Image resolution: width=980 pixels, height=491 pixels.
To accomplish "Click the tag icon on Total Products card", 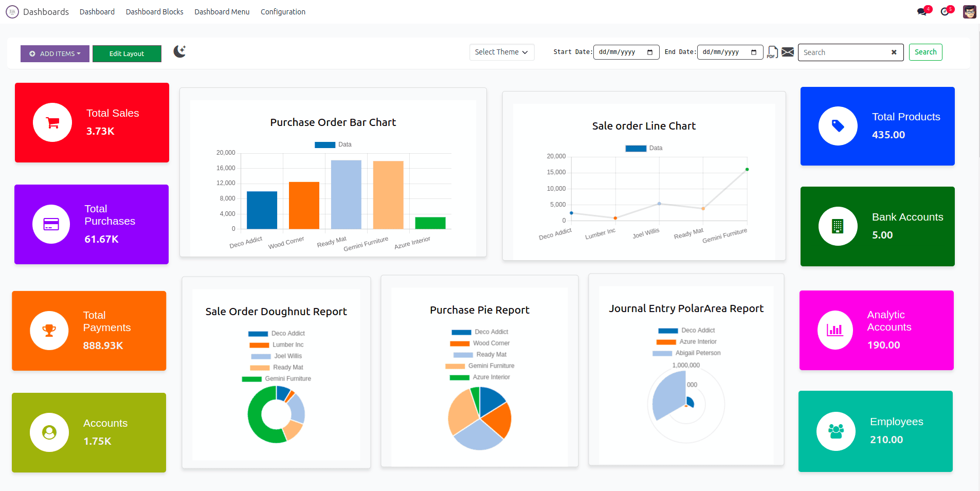I will point(838,126).
